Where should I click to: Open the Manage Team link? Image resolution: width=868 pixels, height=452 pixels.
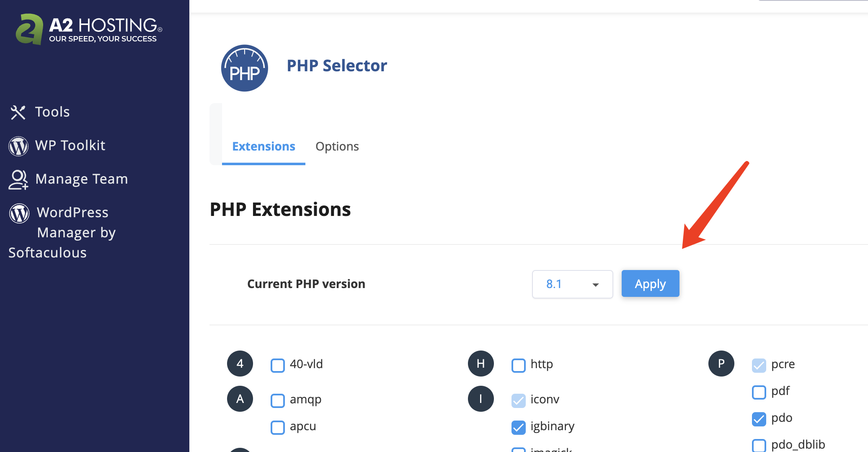tap(82, 179)
